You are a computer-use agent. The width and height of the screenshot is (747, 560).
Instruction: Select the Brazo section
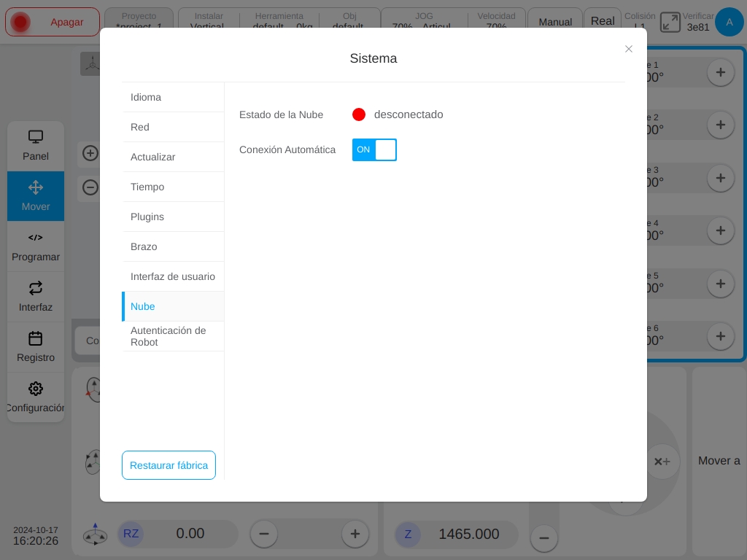coord(173,246)
